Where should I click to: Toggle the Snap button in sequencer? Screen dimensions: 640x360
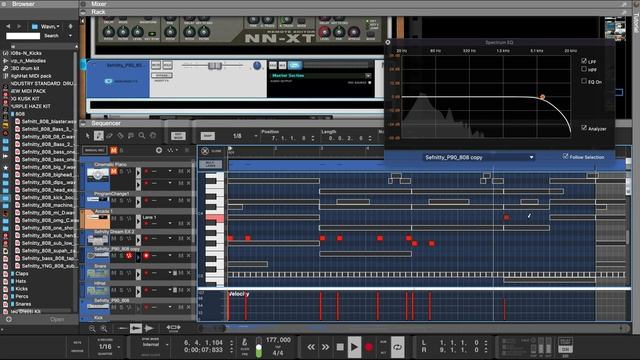click(x=207, y=136)
